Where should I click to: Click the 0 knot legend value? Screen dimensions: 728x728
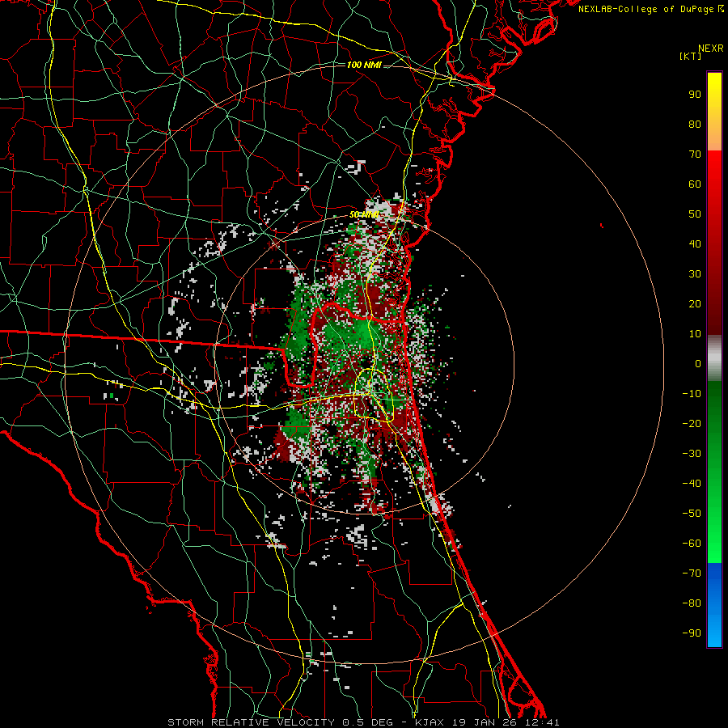pyautogui.click(x=698, y=364)
